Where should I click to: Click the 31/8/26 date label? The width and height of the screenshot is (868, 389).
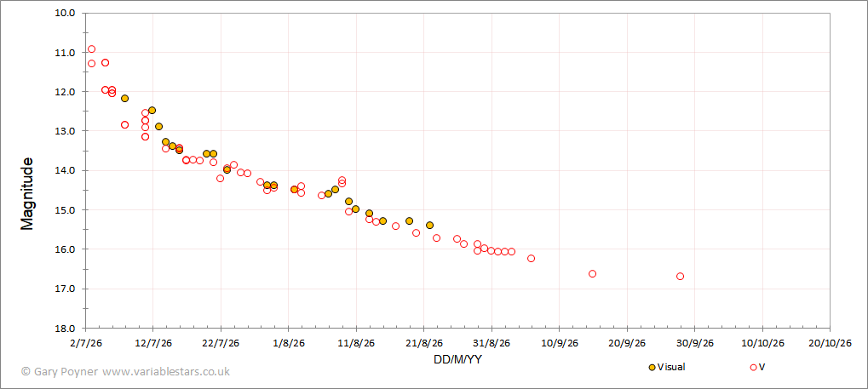click(x=491, y=343)
